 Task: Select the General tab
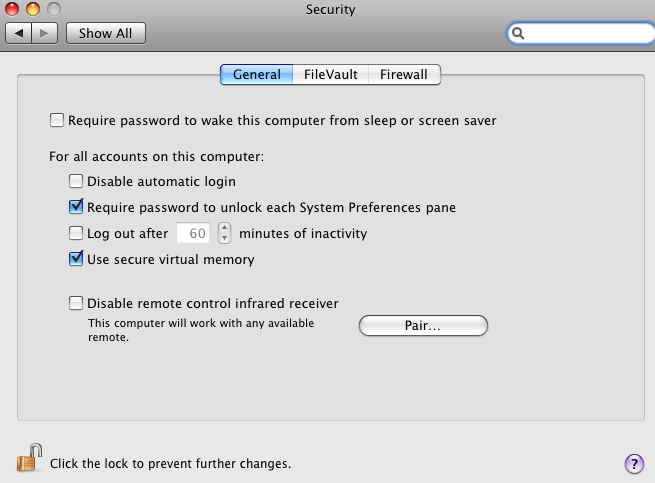click(256, 75)
